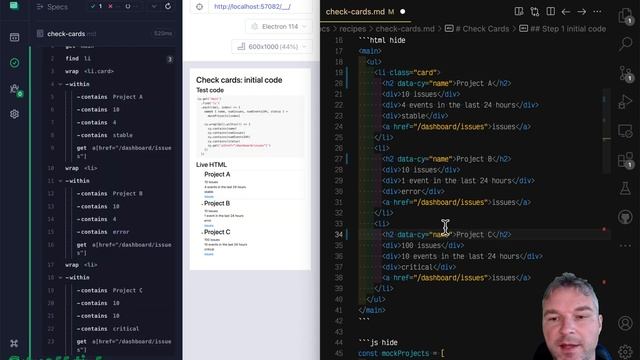This screenshot has height=360, width=640.
Task: Open VS Code Source Control icon
Action: 625,73
